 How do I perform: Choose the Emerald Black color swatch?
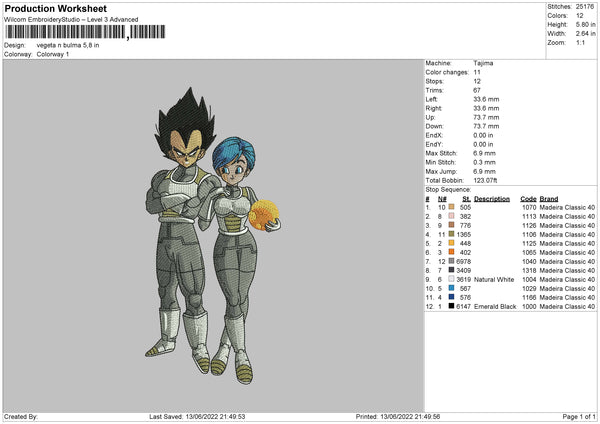point(452,306)
